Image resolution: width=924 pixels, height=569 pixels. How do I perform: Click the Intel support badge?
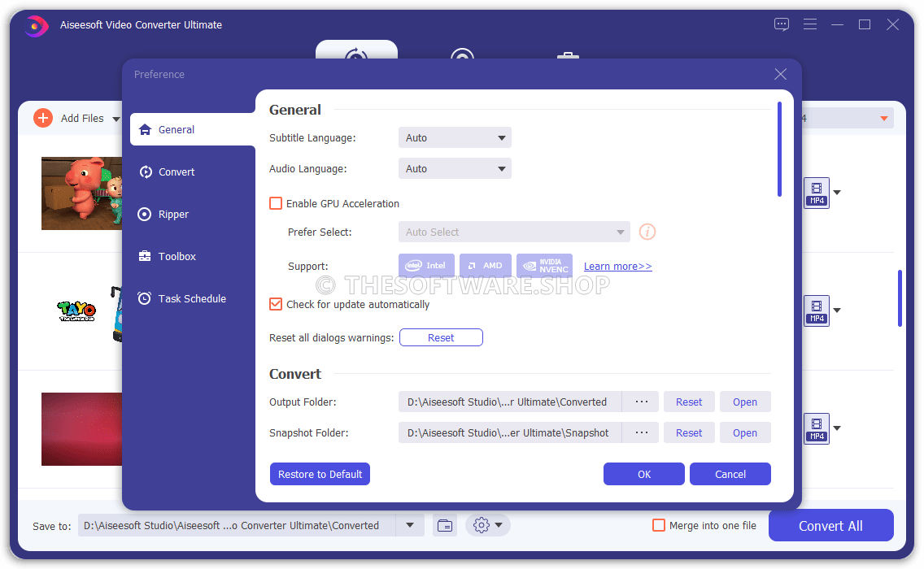(x=427, y=266)
